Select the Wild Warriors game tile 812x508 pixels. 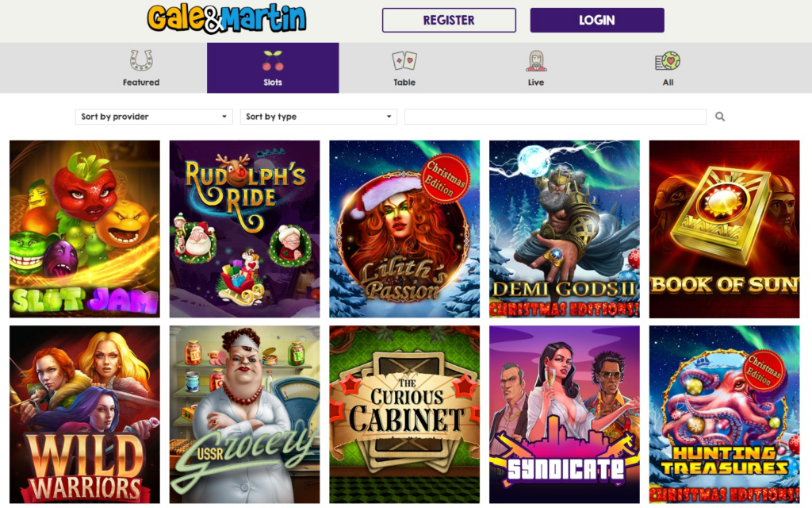coord(85,414)
